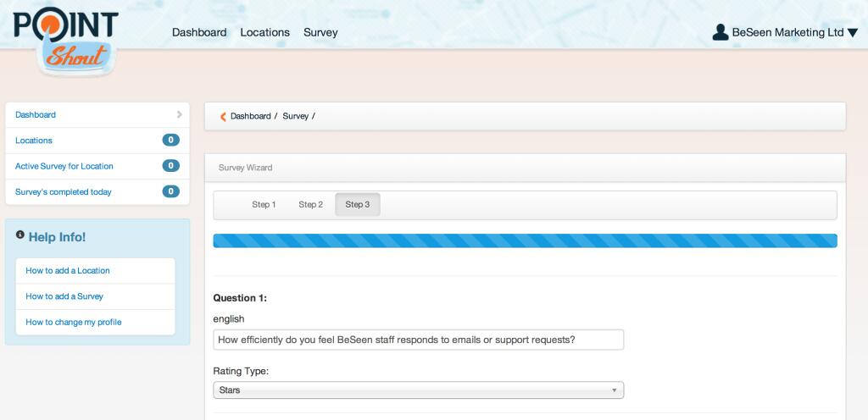
Task: Switch to Step 1 tab
Action: pos(264,205)
